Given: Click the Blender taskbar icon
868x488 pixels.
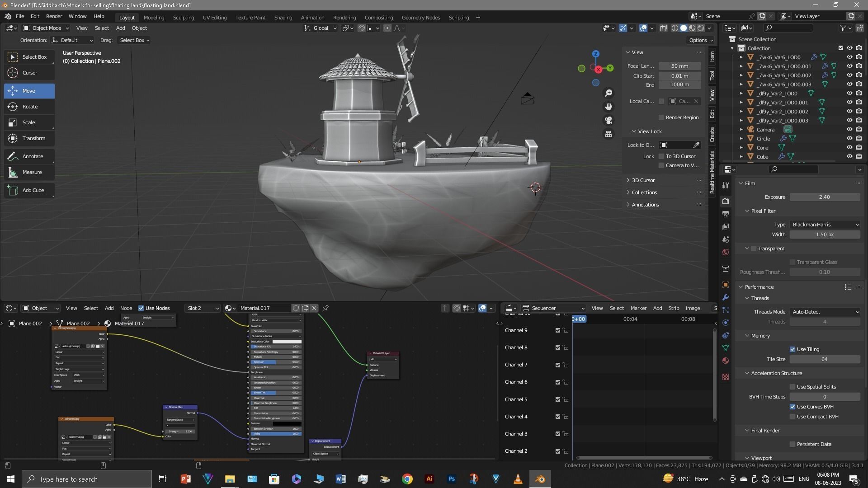Looking at the screenshot, I should coord(540,479).
